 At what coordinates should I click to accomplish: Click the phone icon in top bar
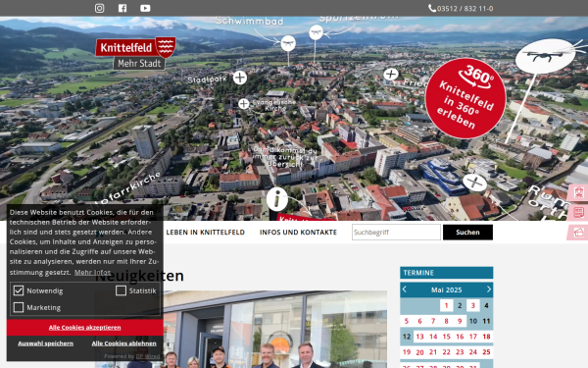coord(432,8)
